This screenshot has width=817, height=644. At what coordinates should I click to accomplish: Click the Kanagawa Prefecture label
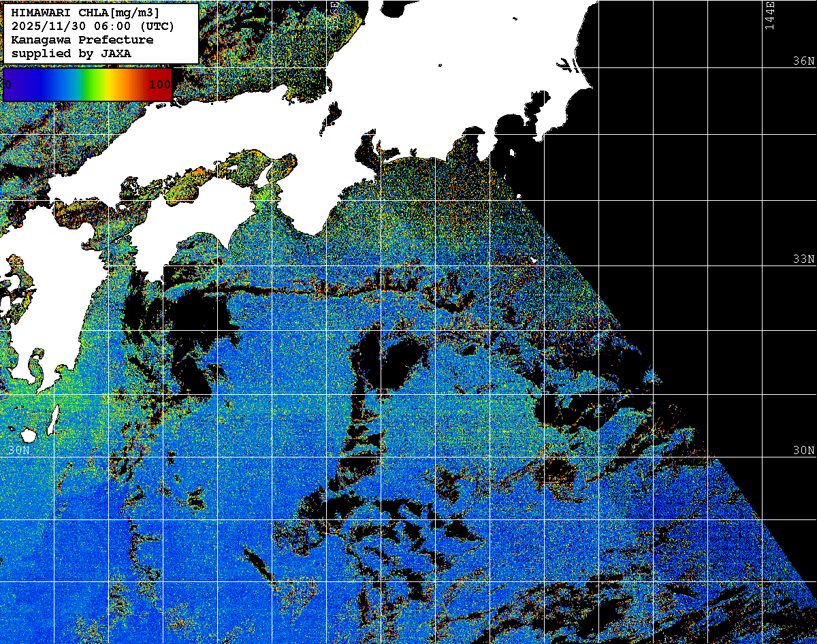82,40
